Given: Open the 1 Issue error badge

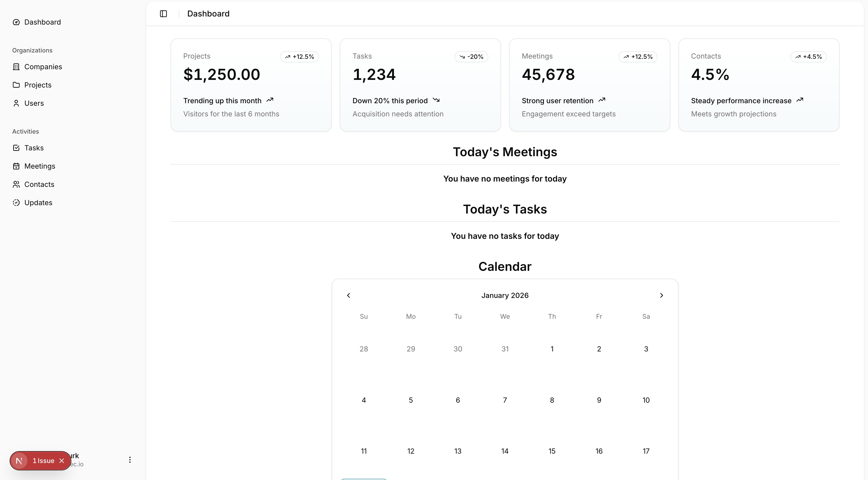Looking at the screenshot, I should 43,461.
